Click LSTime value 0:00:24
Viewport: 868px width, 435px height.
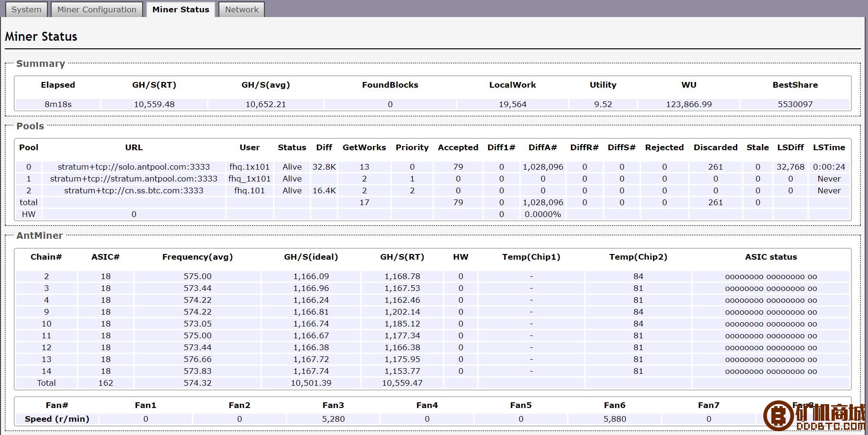[x=829, y=167]
